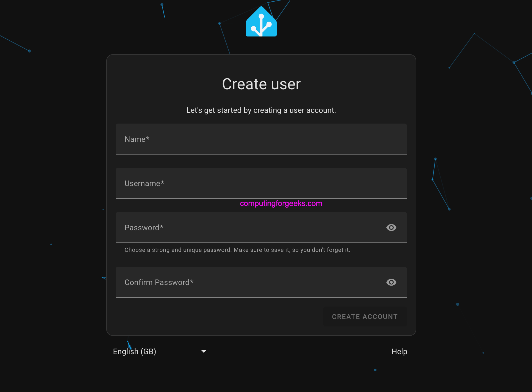
Task: Click the Username* field label
Action: [144, 183]
